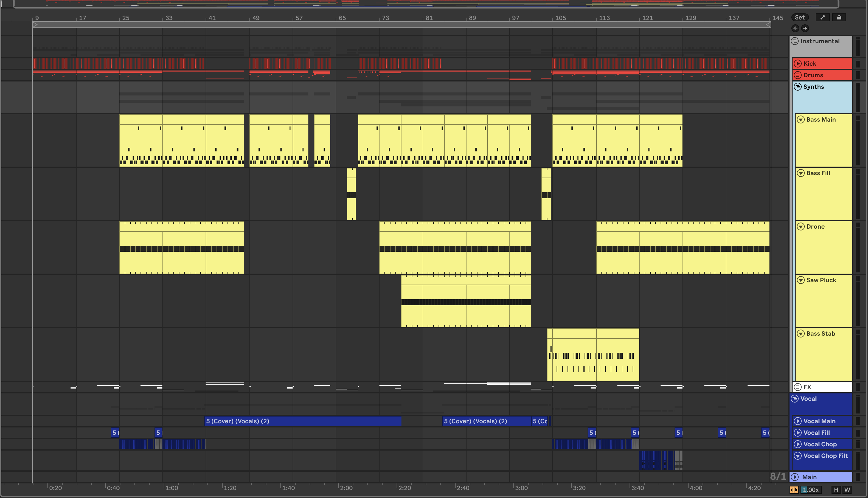Unfold the FX group track
This screenshot has height=498, width=868.
coord(797,387)
